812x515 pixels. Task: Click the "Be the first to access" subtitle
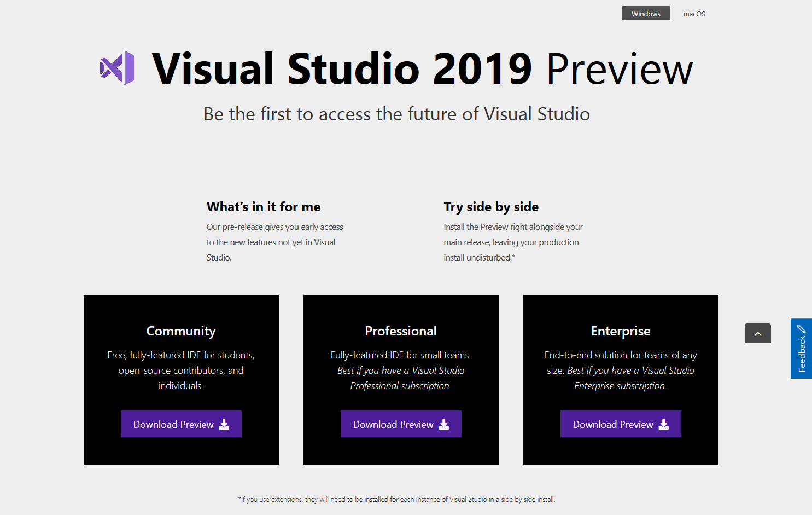point(396,114)
